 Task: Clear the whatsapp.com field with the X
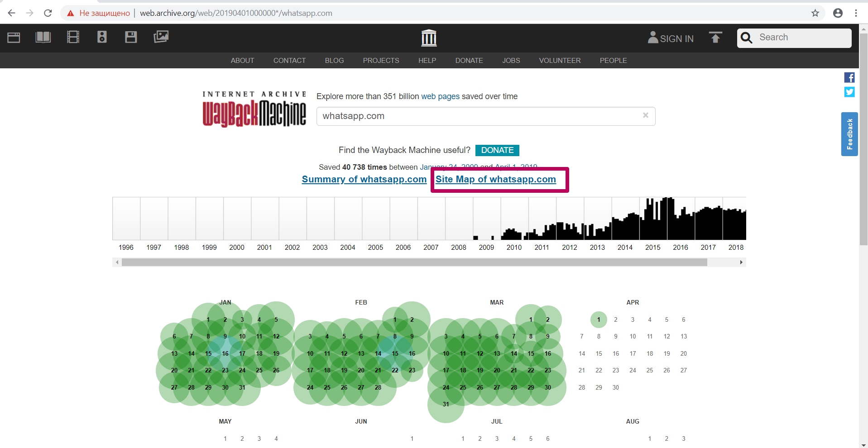[646, 115]
